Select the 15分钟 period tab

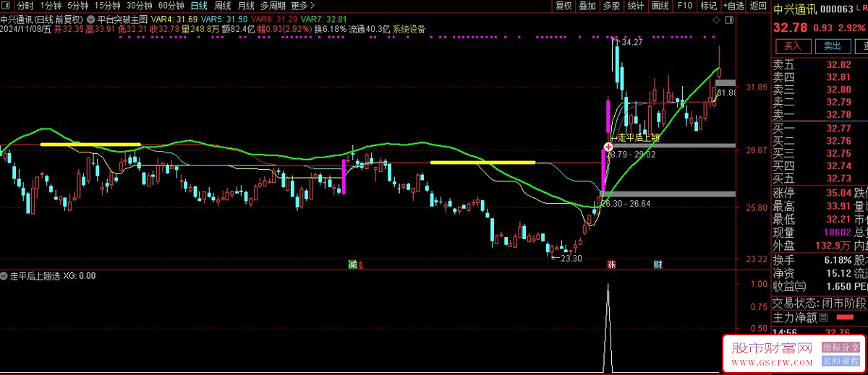click(x=108, y=5)
